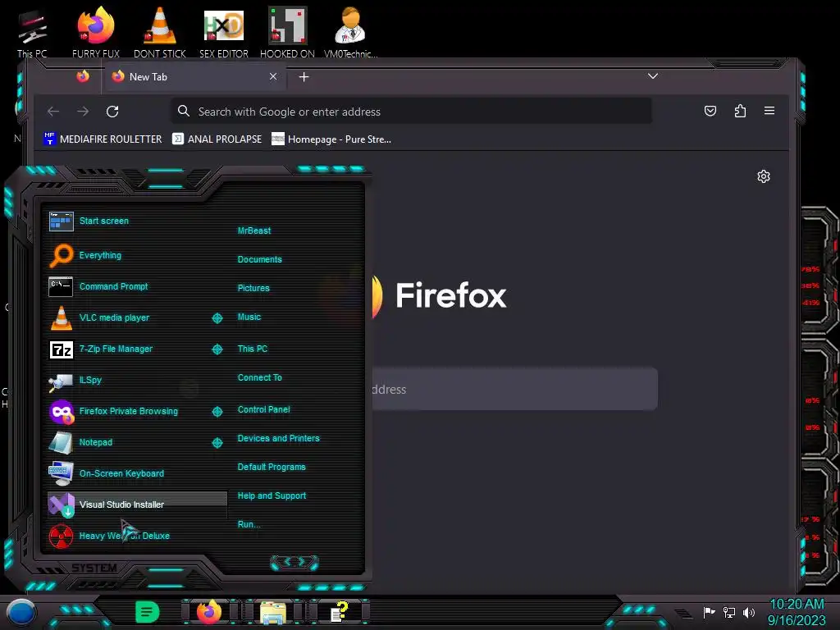Open Control Panel from start menu
Screen dimensions: 840x630
tap(263, 410)
